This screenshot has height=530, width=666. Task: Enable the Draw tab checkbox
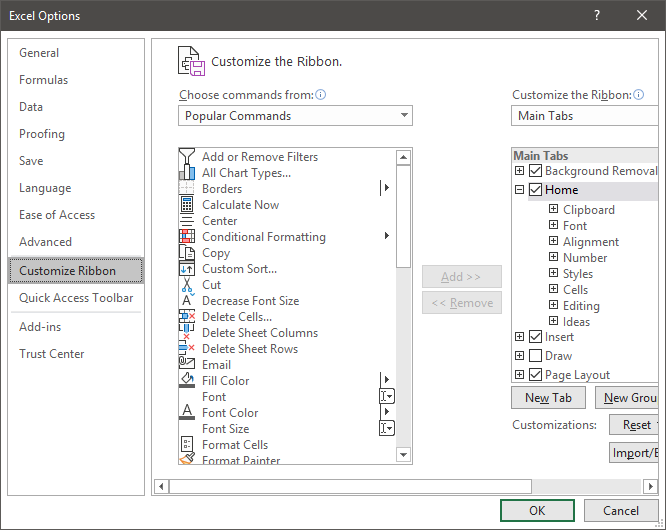[x=535, y=355]
